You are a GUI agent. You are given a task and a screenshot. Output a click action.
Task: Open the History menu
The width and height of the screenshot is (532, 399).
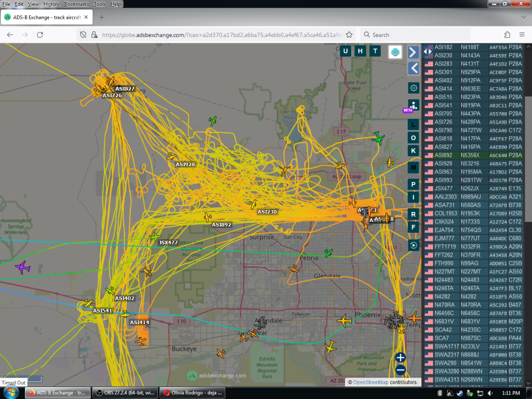(51, 4)
